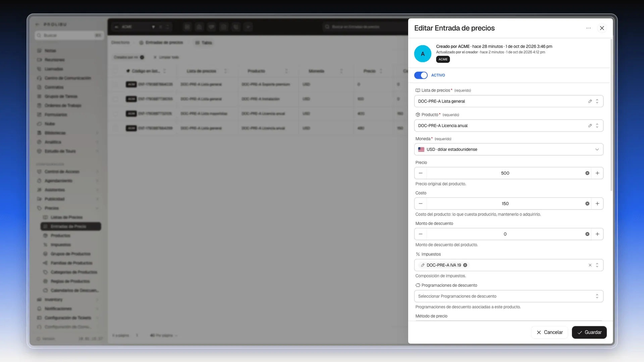The image size is (644, 362).
Task: Click the Producto cube icon label
Action: (x=418, y=115)
